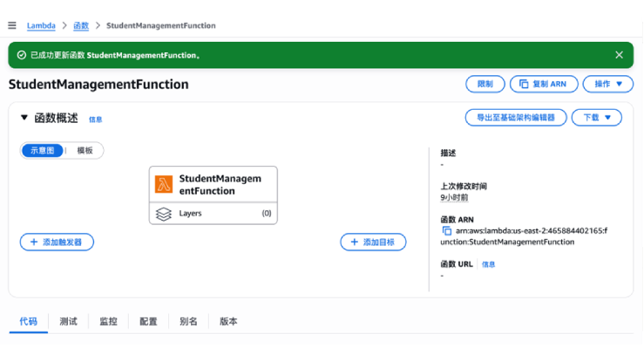Click the 复制 ARN button
Image resolution: width=644 pixels, height=362 pixels.
[x=542, y=84]
